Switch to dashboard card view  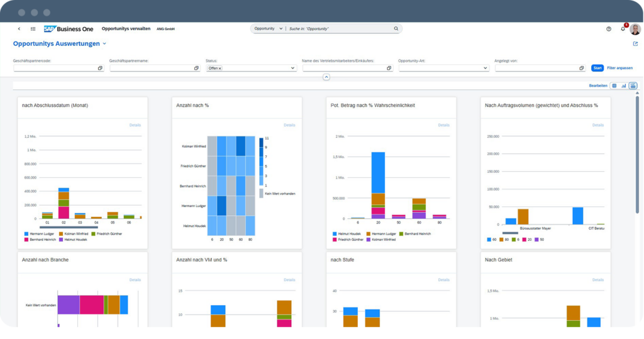click(633, 86)
